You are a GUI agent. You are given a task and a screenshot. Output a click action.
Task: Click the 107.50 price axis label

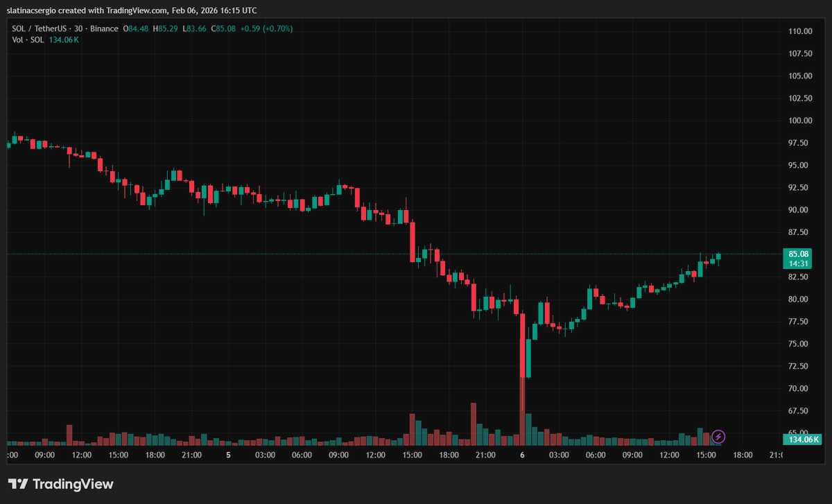click(800, 53)
